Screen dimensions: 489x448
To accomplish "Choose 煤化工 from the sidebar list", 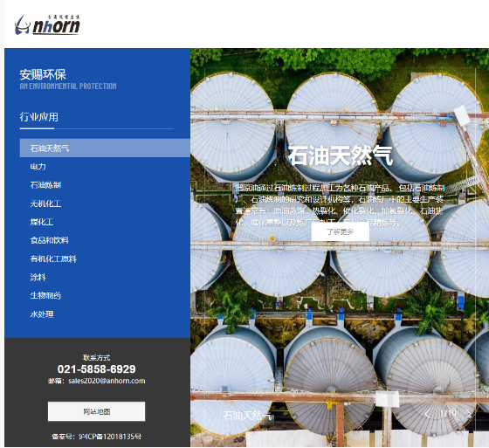I will (42, 222).
